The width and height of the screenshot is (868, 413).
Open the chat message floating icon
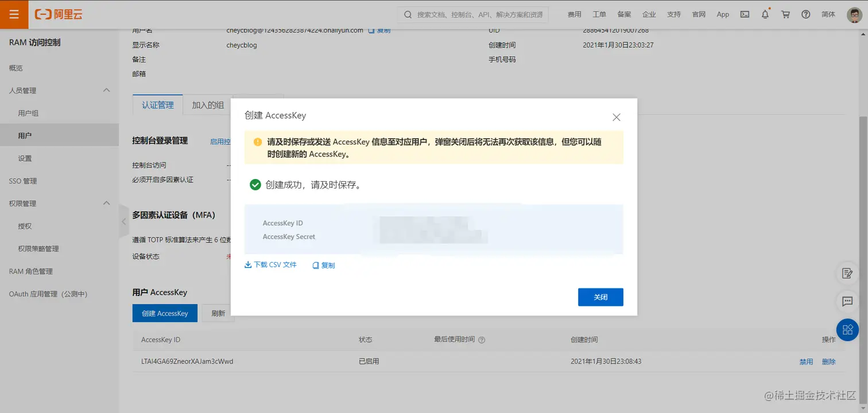(847, 301)
